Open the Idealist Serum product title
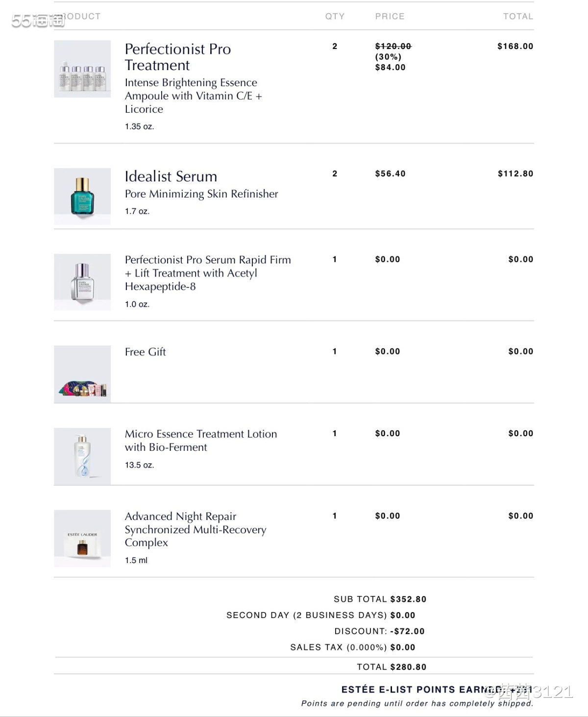Screen dimensions: 588x717 click(171, 176)
